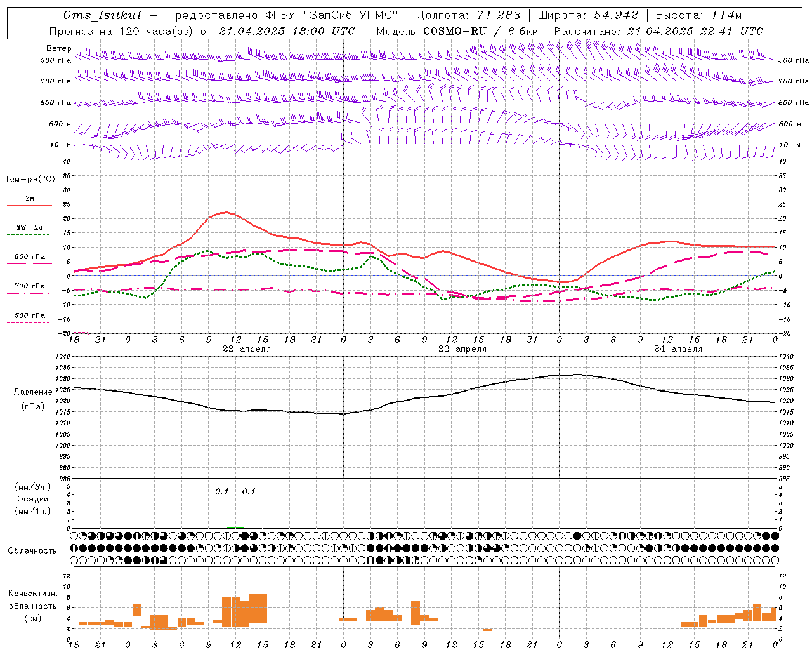Select the model name COSMO-RU / 6.6км
This screenshot has width=812, height=650.
click(480, 31)
